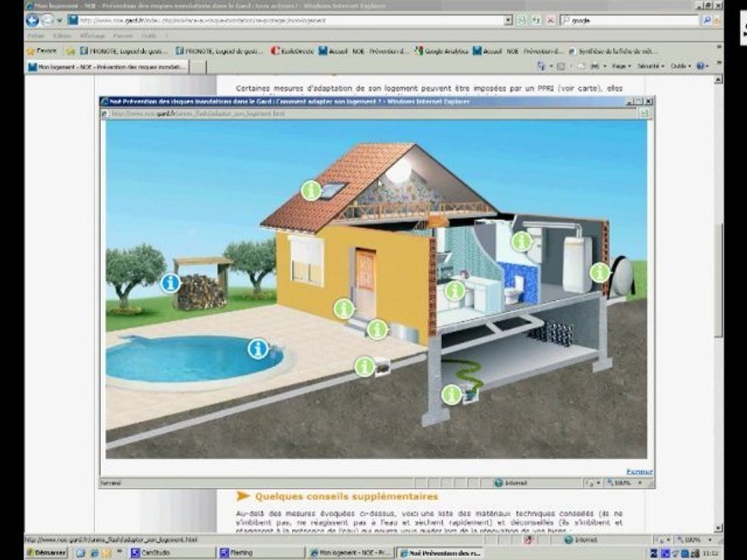Open the Favoris star button
Image resolution: width=747 pixels, height=560 pixels.
click(x=42, y=51)
